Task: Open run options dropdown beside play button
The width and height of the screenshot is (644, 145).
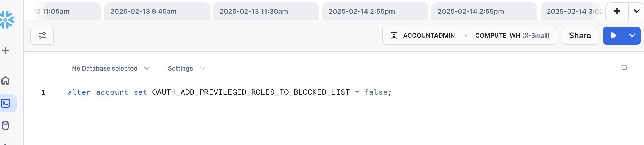Action: pos(632,36)
